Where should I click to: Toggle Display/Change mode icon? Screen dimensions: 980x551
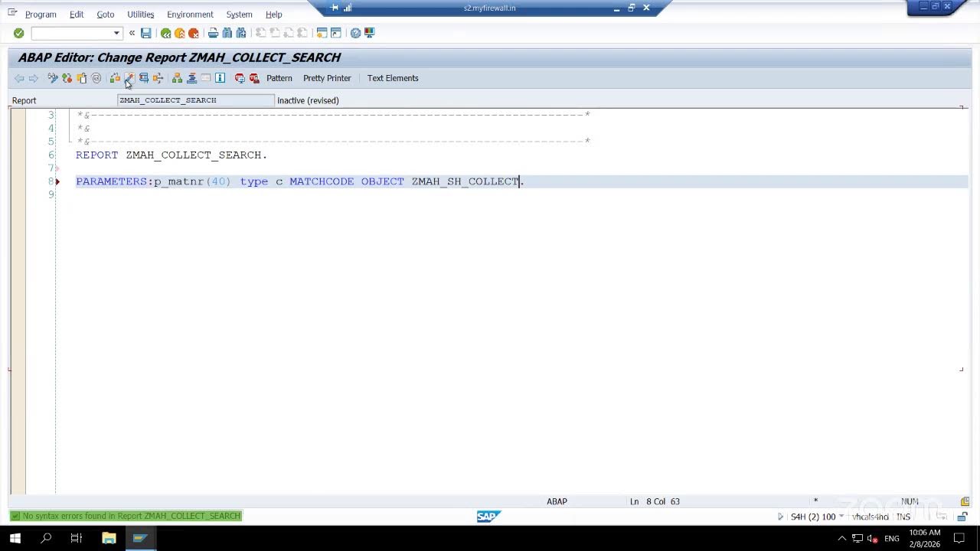click(53, 78)
